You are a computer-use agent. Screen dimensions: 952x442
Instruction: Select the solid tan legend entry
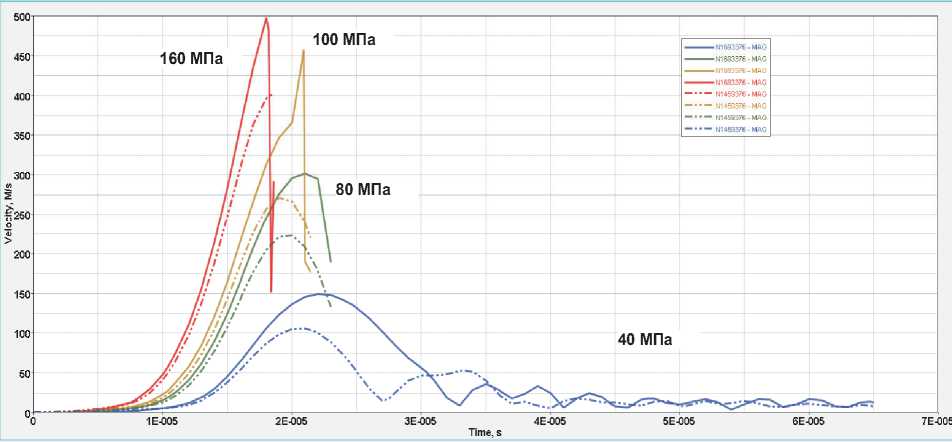tap(726, 70)
